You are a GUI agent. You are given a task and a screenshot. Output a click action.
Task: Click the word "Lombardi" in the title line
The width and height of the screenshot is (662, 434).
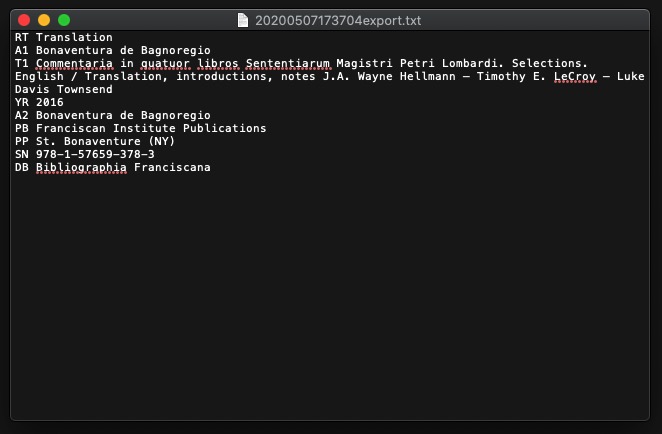coord(468,63)
